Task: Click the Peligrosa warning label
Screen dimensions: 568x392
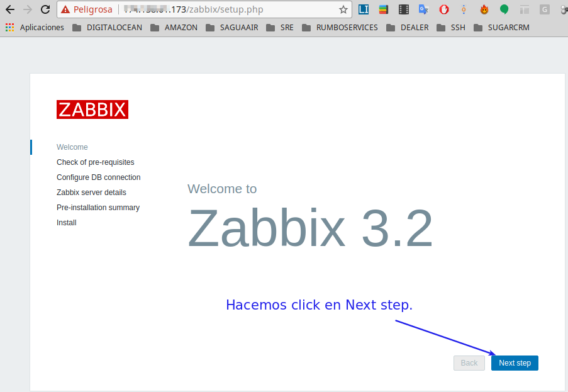Action: click(x=92, y=9)
